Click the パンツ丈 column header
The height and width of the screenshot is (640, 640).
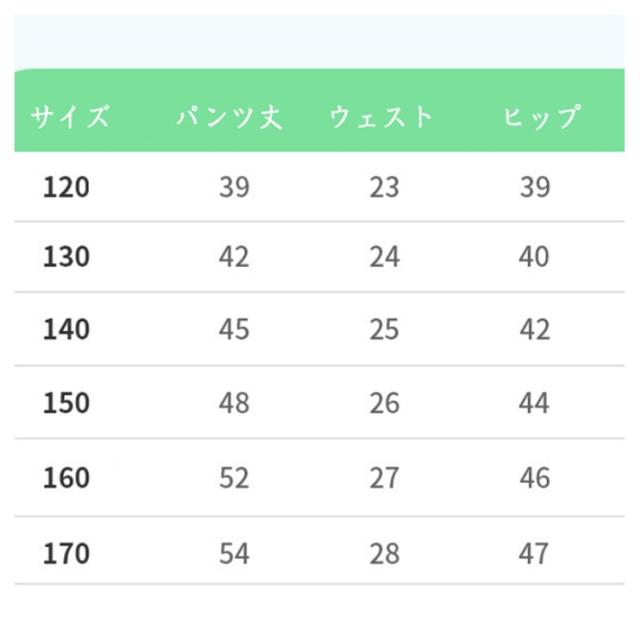tap(230, 117)
